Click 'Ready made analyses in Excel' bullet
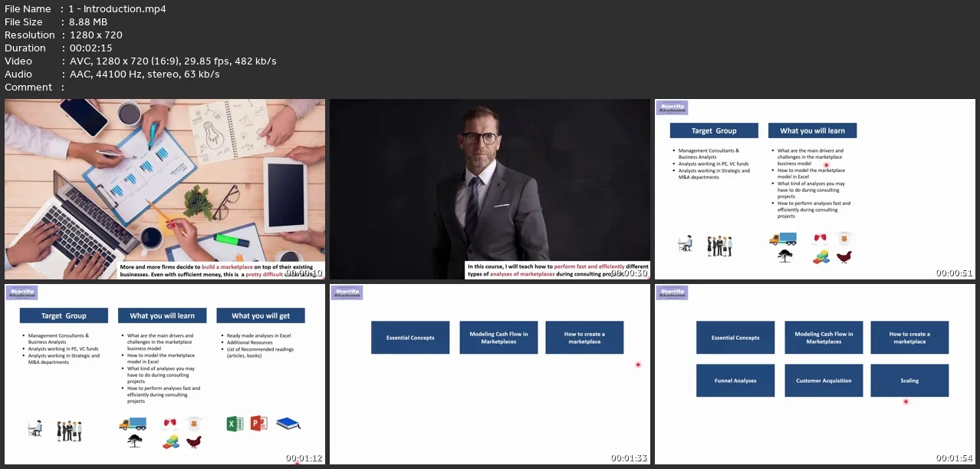The width and height of the screenshot is (980, 469). (x=260, y=335)
